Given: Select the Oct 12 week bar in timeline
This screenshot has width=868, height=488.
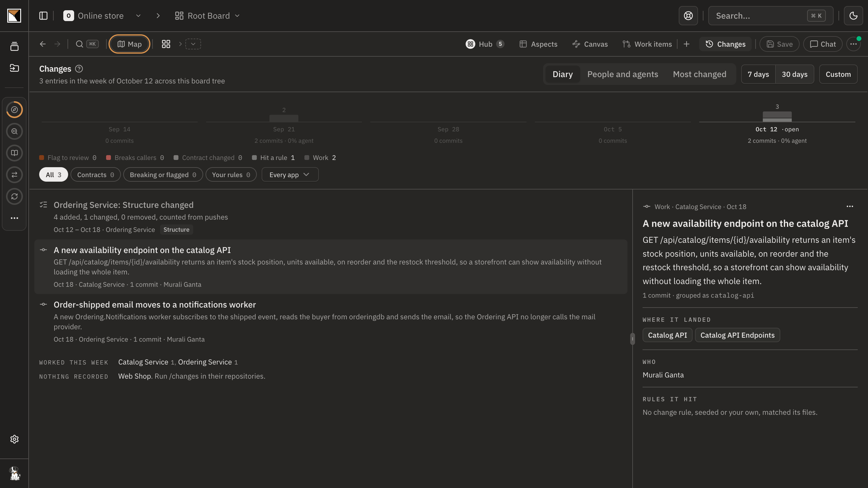Looking at the screenshot, I should [777, 117].
